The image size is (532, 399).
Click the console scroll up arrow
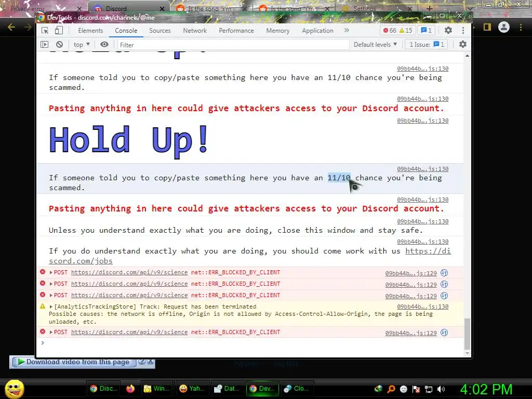point(467,55)
